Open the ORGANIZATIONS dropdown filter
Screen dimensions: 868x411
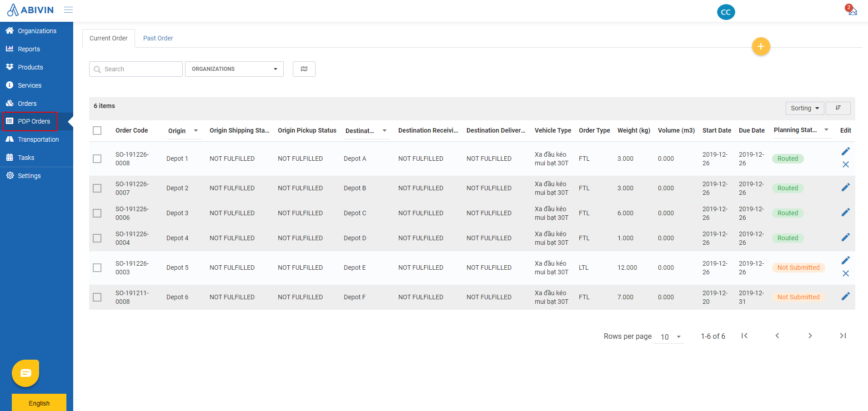(234, 69)
